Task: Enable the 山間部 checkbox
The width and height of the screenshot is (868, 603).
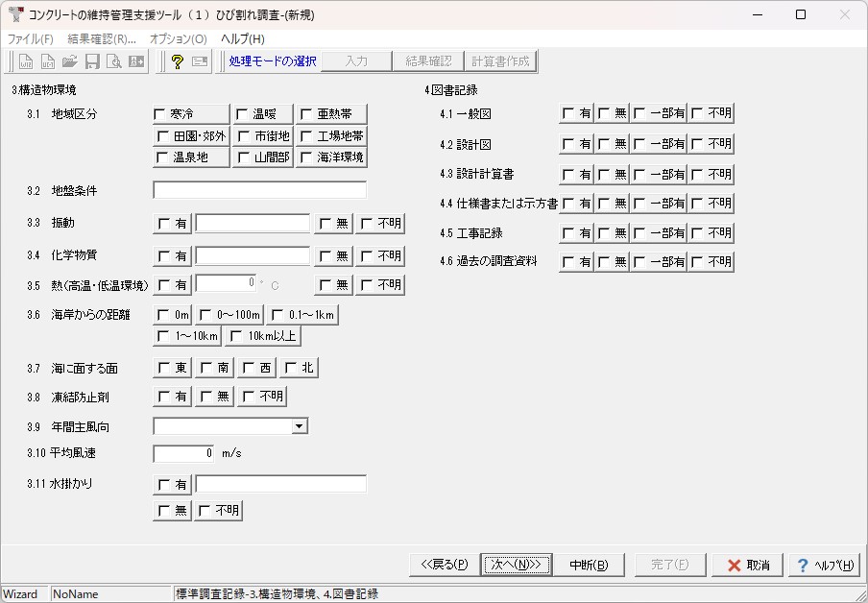Action: pyautogui.click(x=244, y=157)
